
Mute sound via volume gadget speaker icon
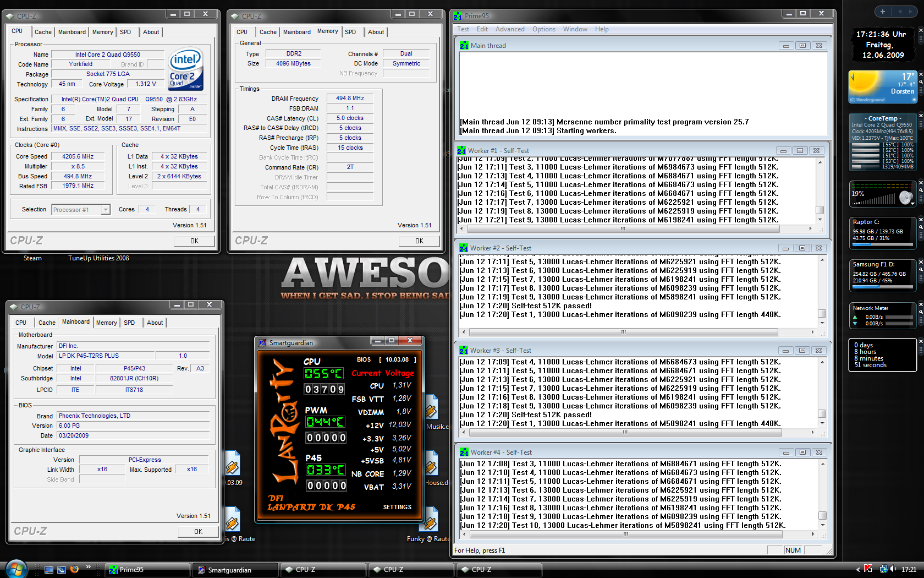(905, 198)
